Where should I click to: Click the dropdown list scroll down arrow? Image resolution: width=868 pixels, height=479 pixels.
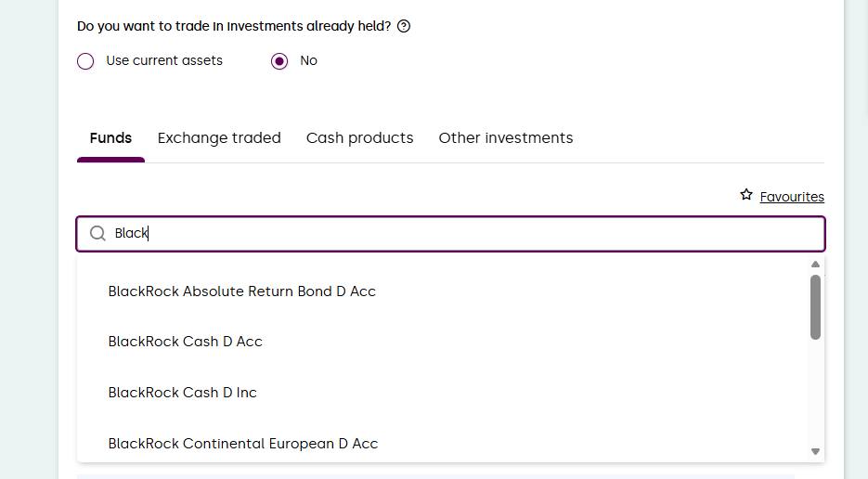pyautogui.click(x=815, y=451)
